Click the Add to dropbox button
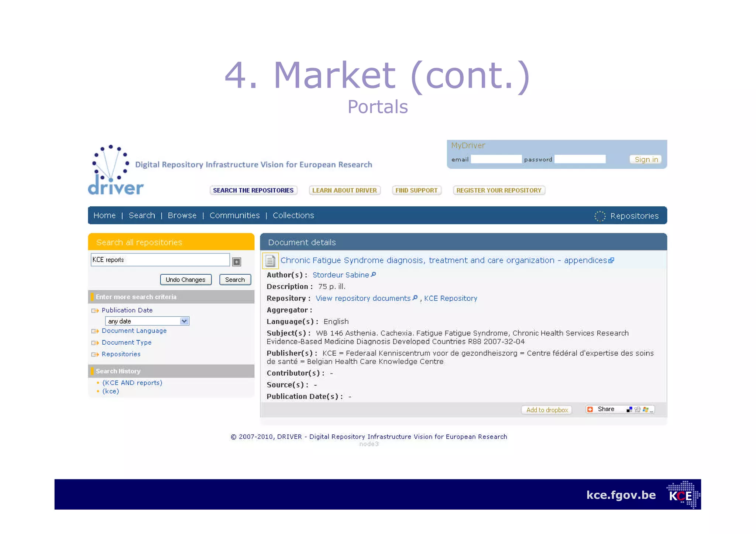 pyautogui.click(x=547, y=410)
